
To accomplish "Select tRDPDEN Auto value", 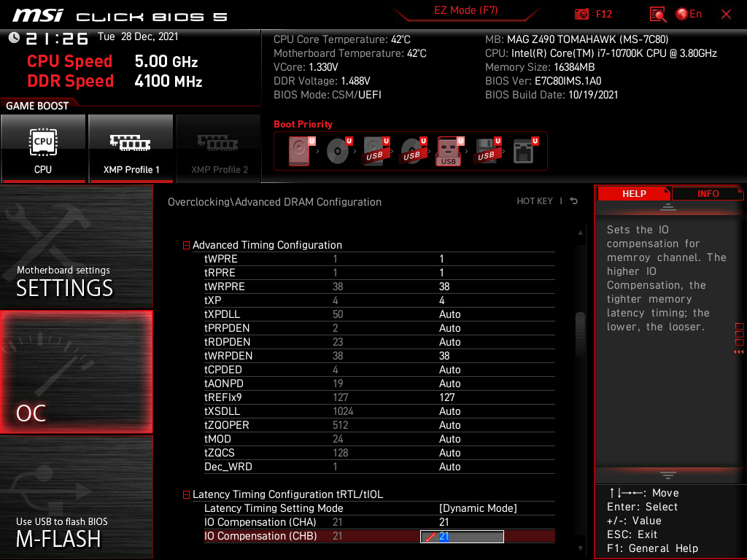I will click(449, 342).
